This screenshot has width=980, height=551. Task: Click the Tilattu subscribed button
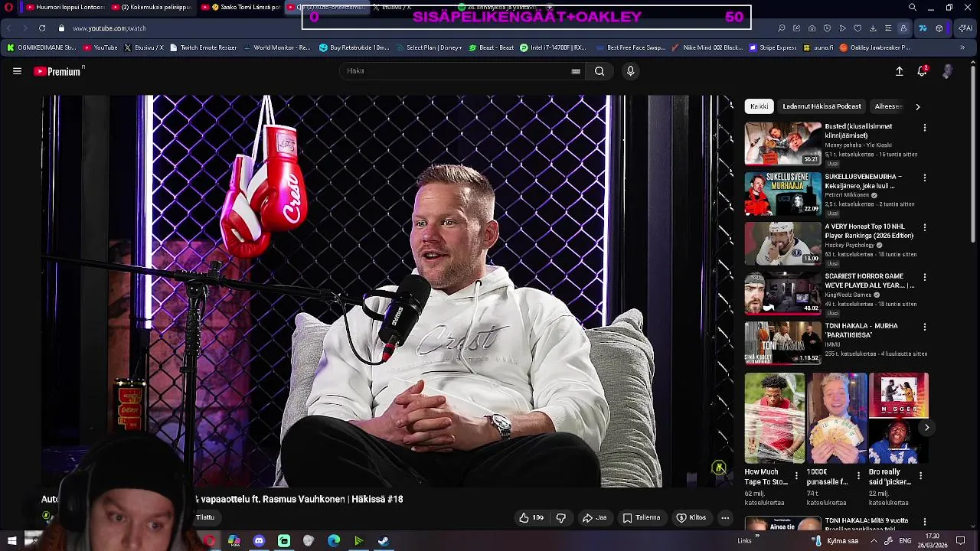204,517
